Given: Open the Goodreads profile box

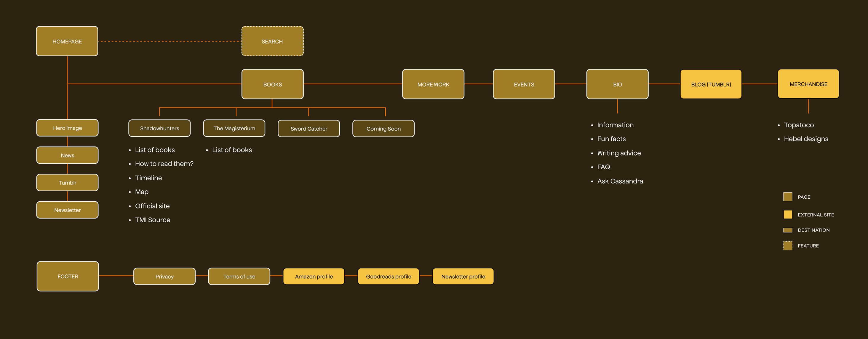Looking at the screenshot, I should coord(389,277).
